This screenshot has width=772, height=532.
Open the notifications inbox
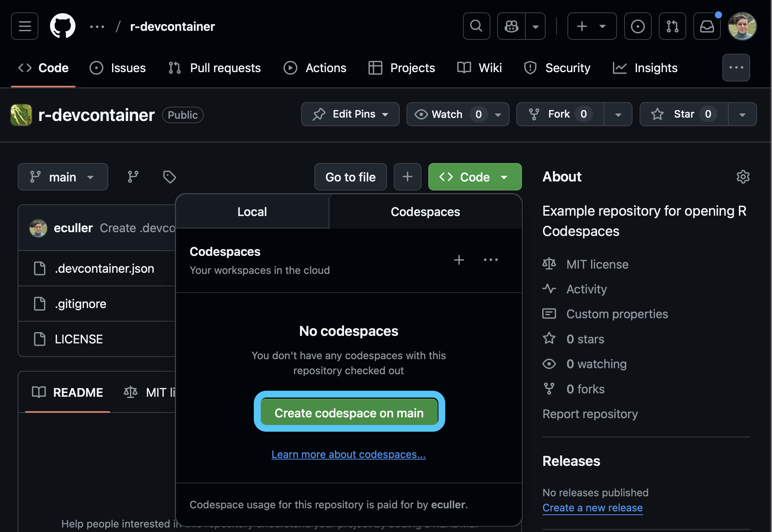(x=707, y=26)
